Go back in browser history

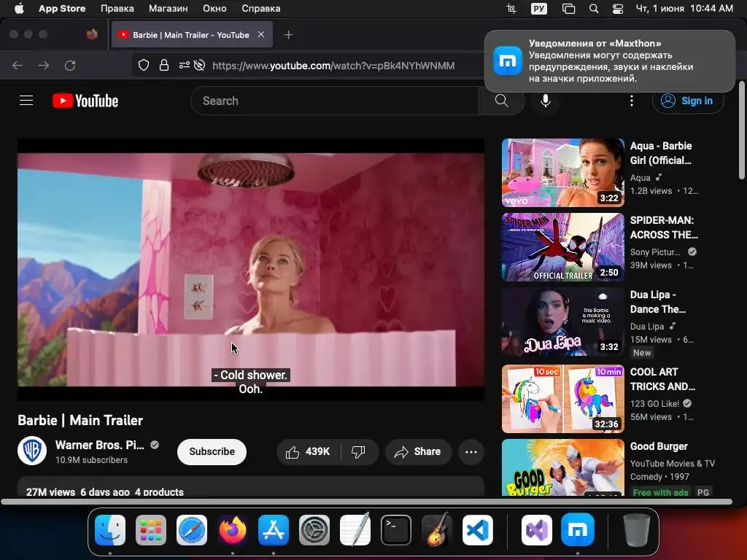pyautogui.click(x=18, y=65)
